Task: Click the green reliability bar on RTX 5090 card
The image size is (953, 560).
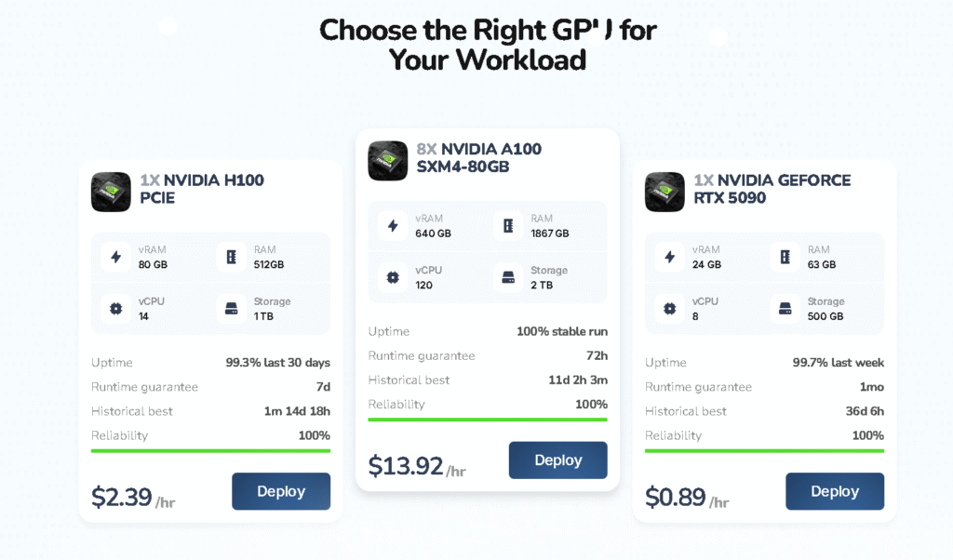Action: pyautogui.click(x=764, y=451)
